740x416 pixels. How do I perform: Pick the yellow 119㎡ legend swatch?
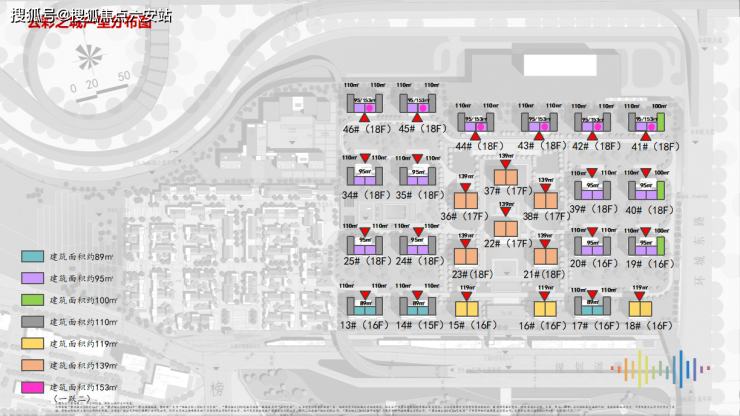(31, 344)
